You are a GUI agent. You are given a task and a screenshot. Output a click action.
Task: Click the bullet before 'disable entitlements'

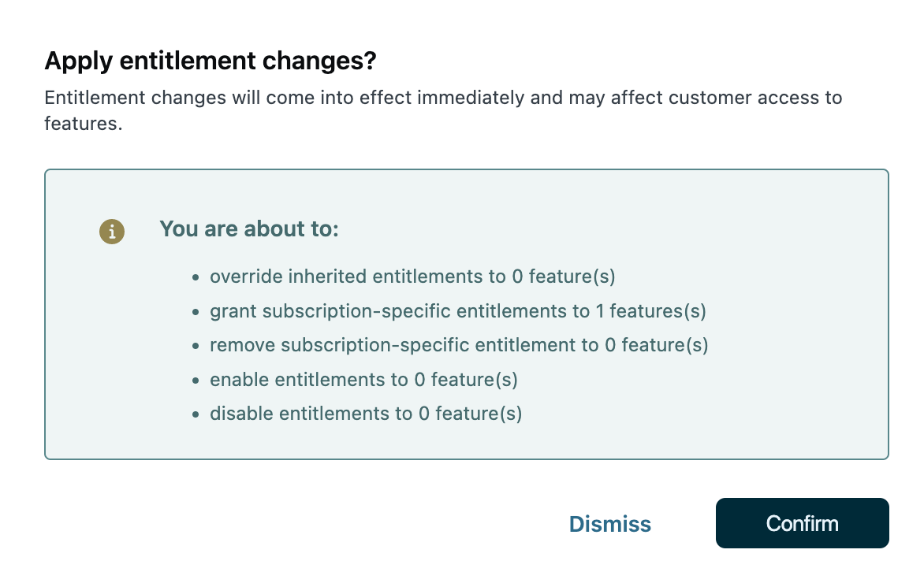click(x=196, y=414)
